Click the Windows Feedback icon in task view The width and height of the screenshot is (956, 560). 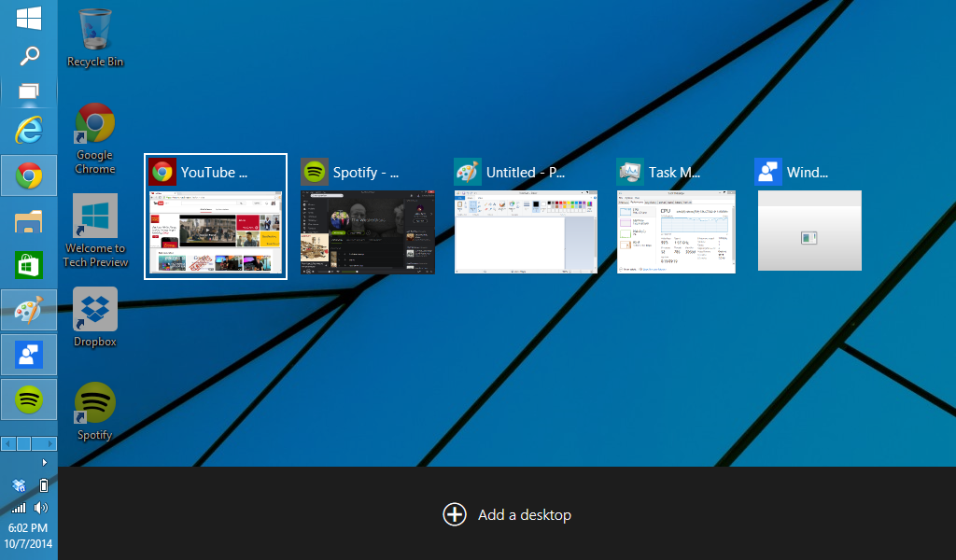click(768, 172)
